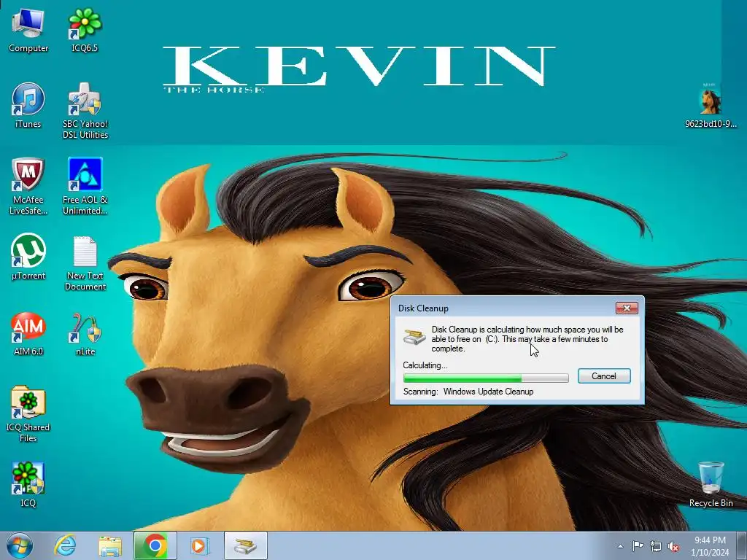Click the disk drive icon in dialog
This screenshot has height=560, width=747.
pos(414,336)
